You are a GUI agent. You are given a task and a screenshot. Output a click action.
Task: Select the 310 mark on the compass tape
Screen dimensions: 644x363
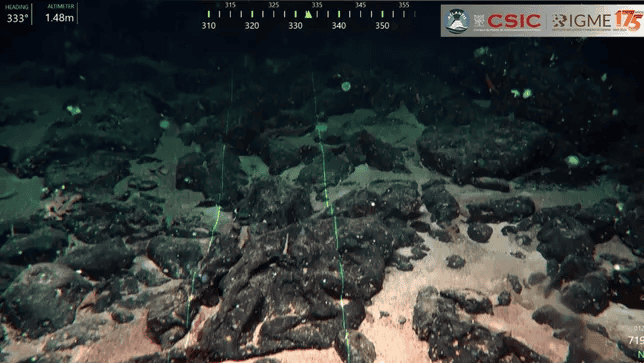(x=209, y=25)
